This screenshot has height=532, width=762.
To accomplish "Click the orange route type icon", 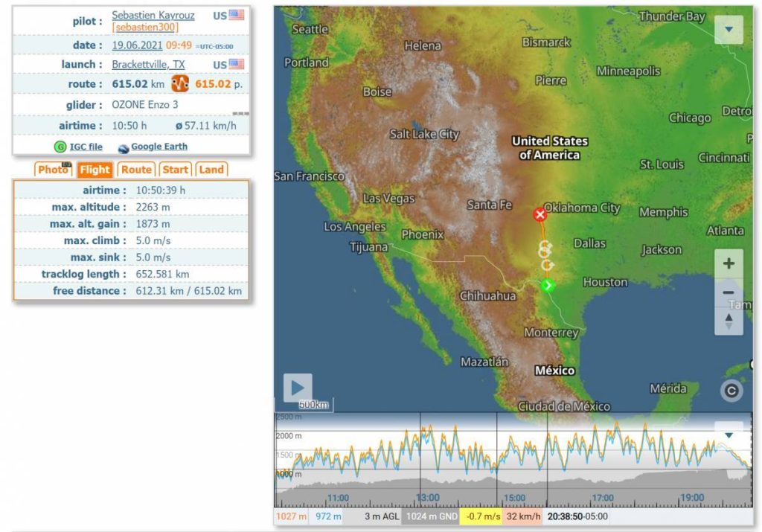I will tap(180, 84).
